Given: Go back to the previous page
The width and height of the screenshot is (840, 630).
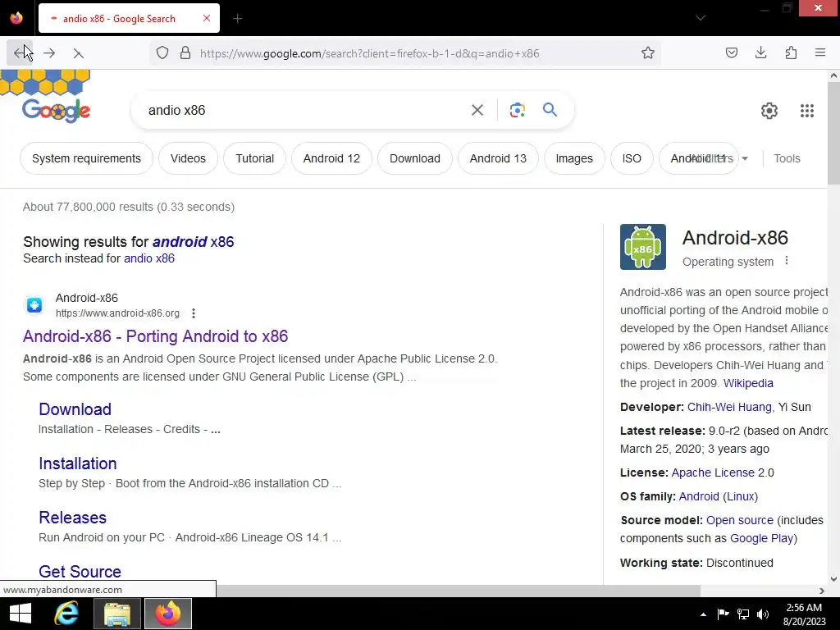Looking at the screenshot, I should pyautogui.click(x=20, y=53).
